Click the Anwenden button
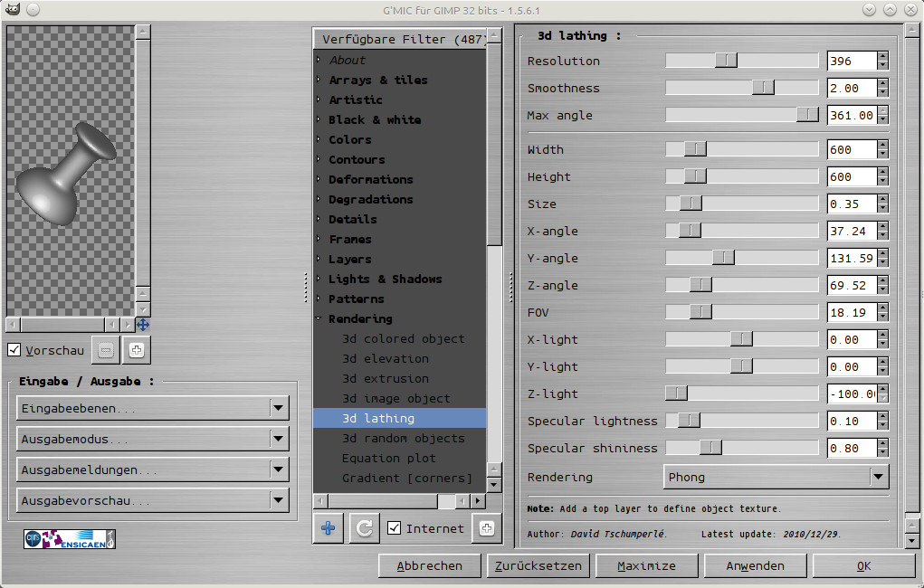Viewport: 924px width, 588px height. (755, 565)
